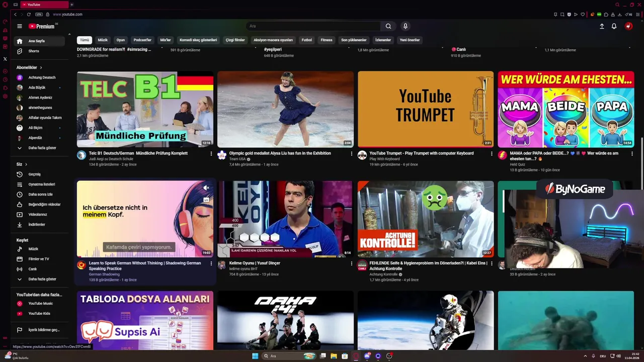Open the YouTube hamburger guide menu

(x=20, y=26)
